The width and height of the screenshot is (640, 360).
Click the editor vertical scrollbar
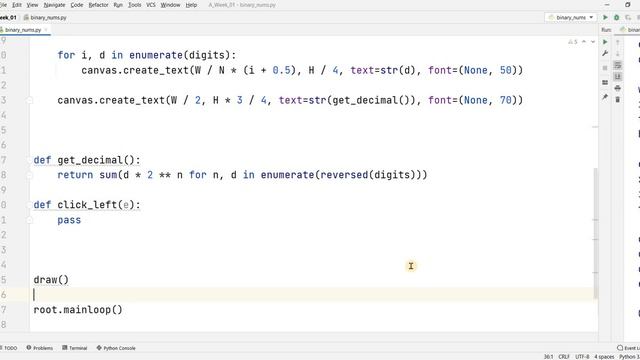[x=596, y=233]
